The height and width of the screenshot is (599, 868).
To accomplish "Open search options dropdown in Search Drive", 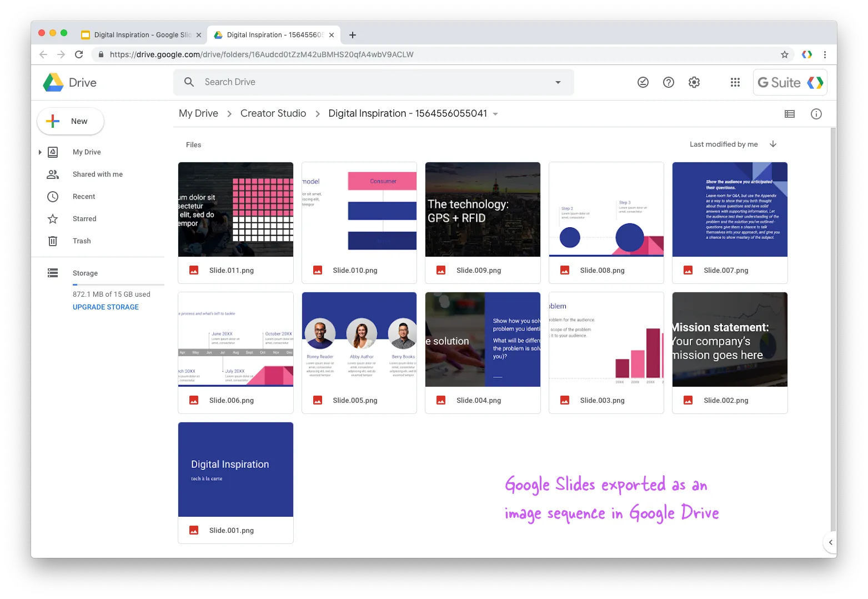I will coord(558,82).
